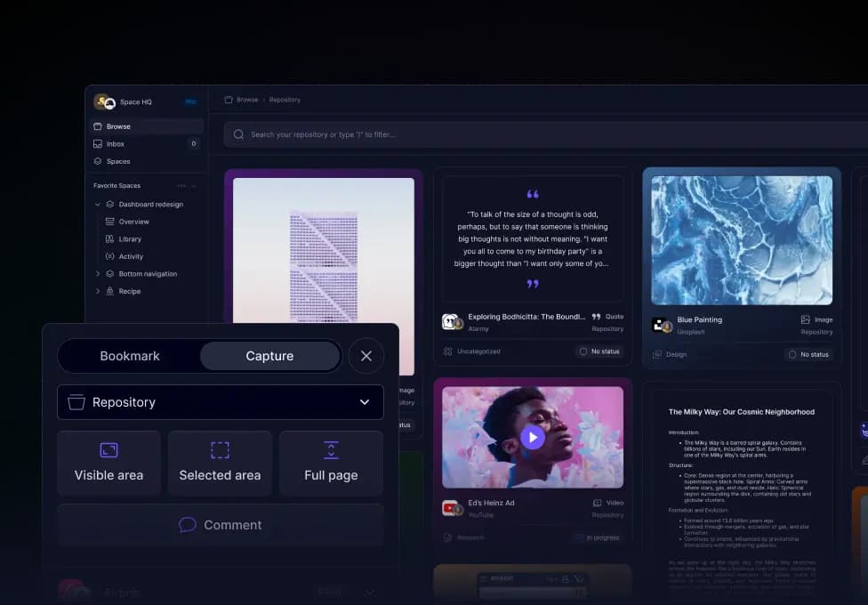This screenshot has width=868, height=605.
Task: Expand the Bottom navigation space
Action: (98, 274)
